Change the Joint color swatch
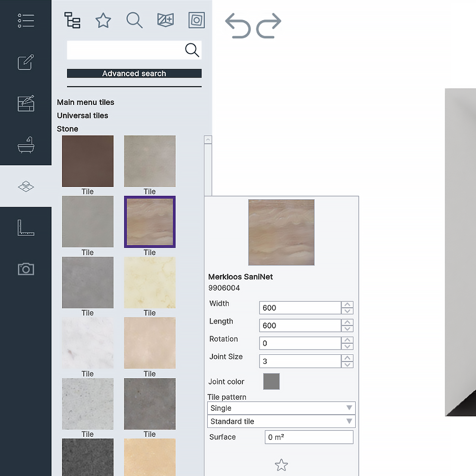476x476 pixels. pos(271,381)
